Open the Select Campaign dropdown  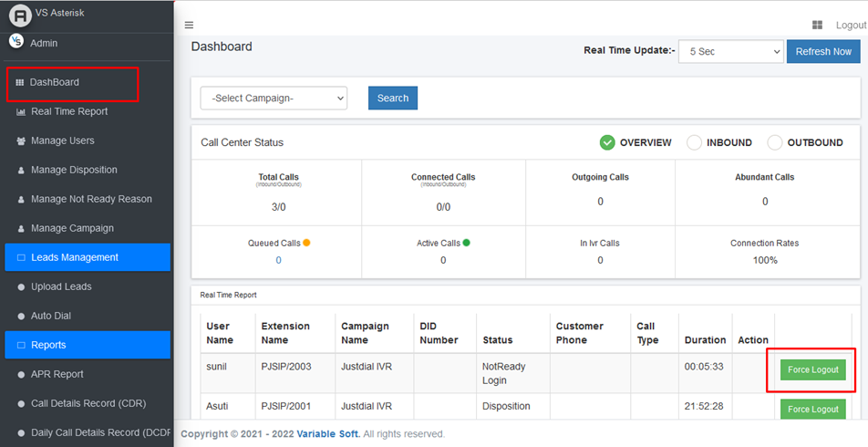point(274,98)
